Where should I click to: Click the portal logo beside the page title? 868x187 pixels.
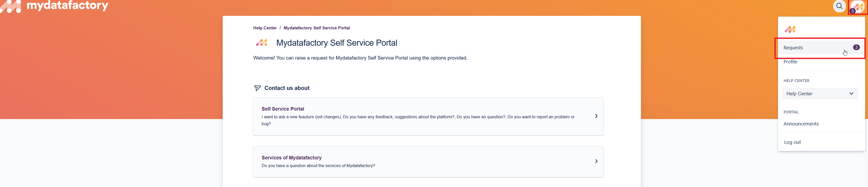click(262, 43)
